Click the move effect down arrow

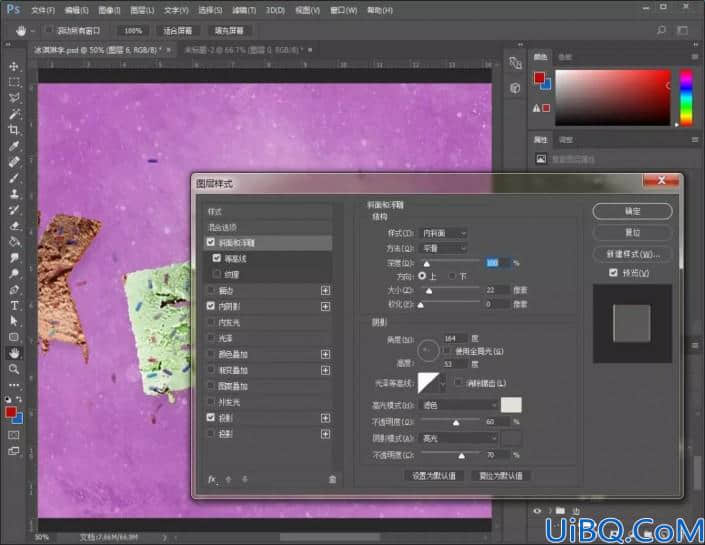coord(245,479)
